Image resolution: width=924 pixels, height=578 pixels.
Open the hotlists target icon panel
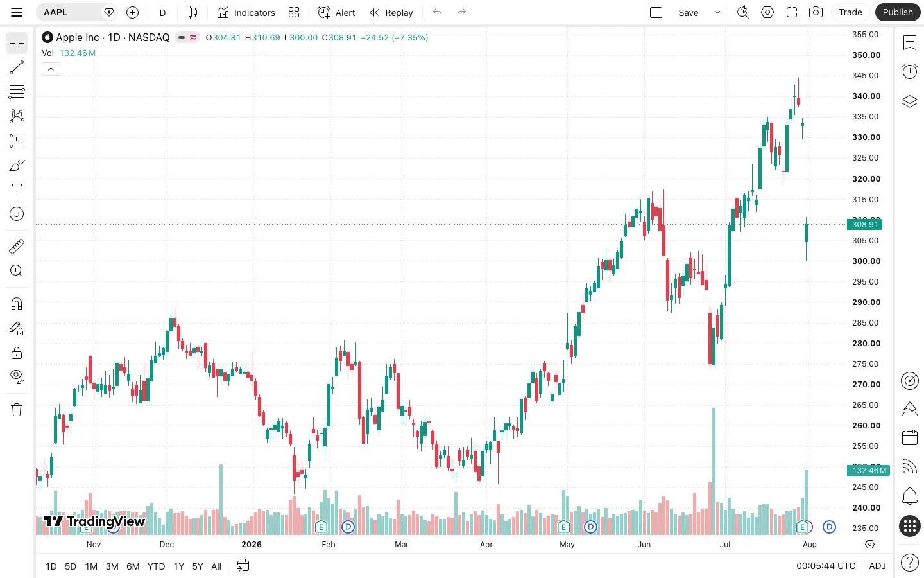tap(910, 381)
